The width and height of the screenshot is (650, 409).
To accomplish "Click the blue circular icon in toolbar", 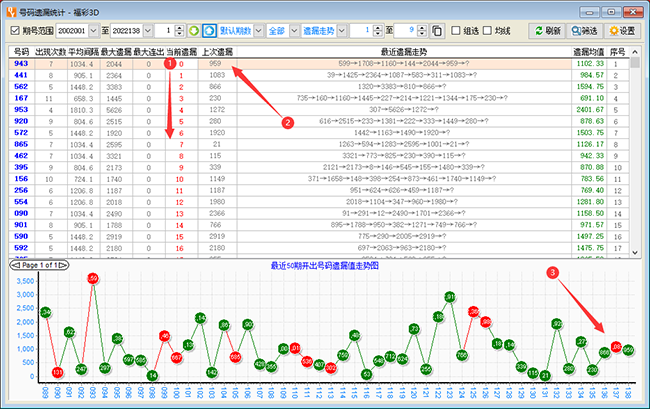I will click(208, 31).
